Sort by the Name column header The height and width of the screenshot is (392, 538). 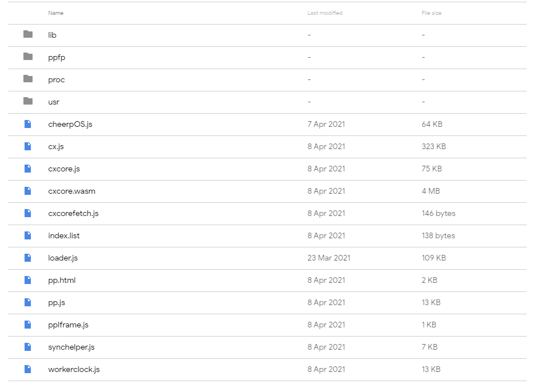tap(56, 13)
